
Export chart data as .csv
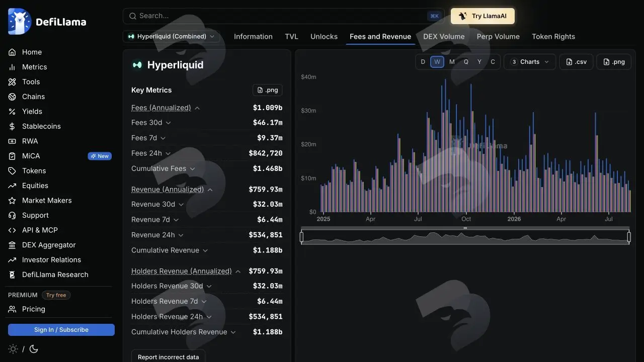576,62
